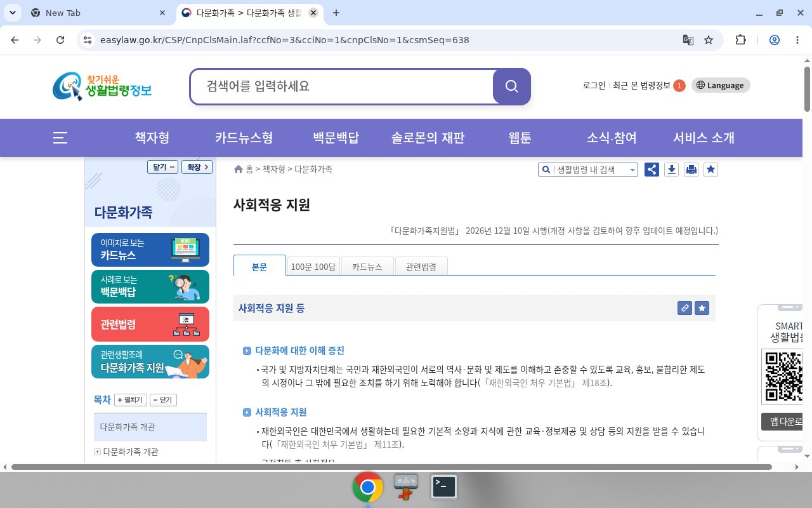Click the 이미지로 보는 카드뉴스 banner

[x=150, y=250]
